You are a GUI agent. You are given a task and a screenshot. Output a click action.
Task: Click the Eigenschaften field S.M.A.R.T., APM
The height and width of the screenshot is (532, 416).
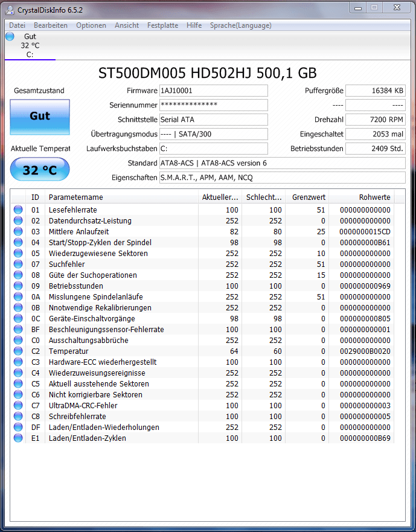point(283,178)
